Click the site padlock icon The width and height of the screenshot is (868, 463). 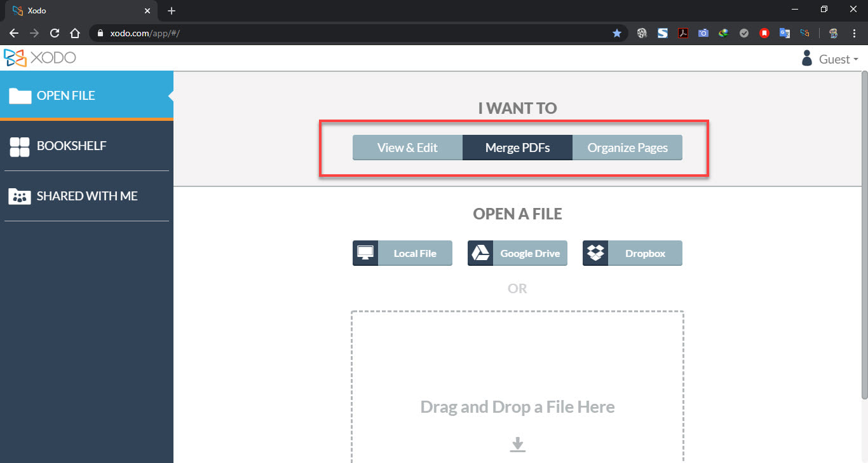coord(100,33)
